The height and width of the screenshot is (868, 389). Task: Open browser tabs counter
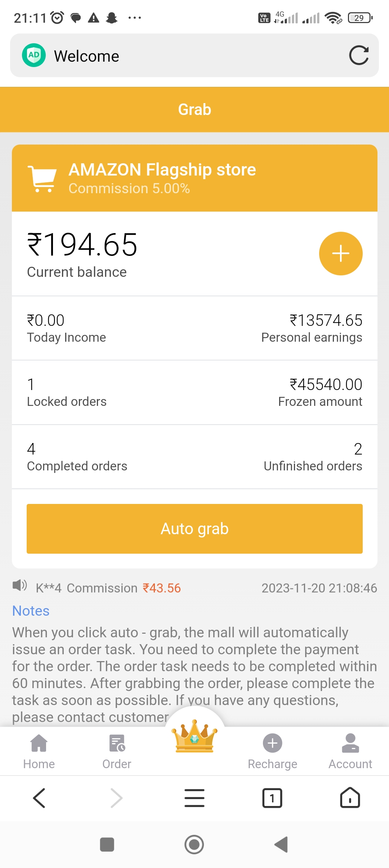click(272, 798)
